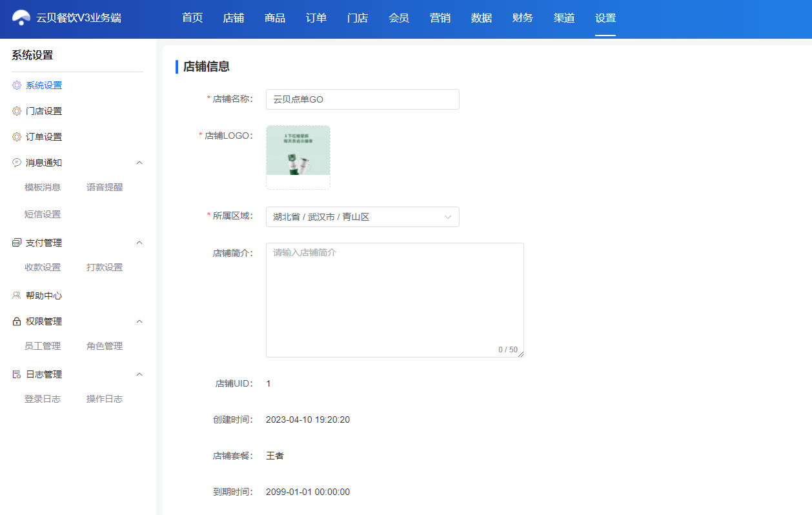Image resolution: width=812 pixels, height=515 pixels.
Task: Open 打款设置 under 支付管理
Action: [x=105, y=267]
